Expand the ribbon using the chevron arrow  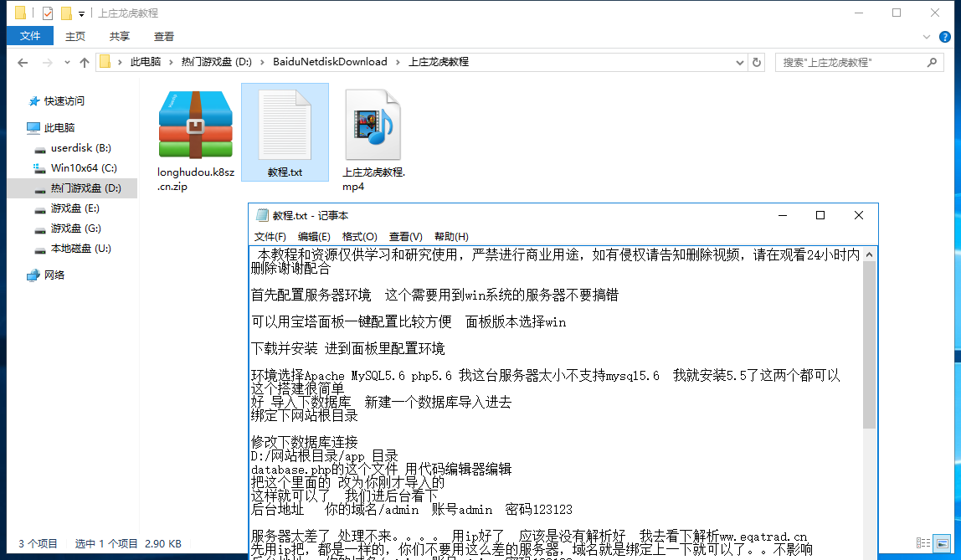pyautogui.click(x=927, y=37)
